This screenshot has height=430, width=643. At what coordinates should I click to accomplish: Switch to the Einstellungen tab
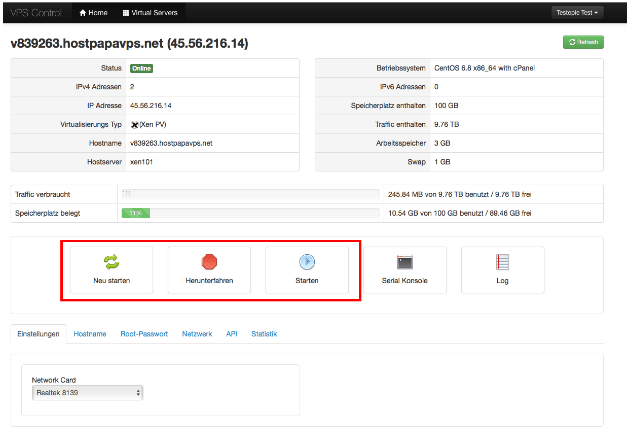tap(38, 334)
